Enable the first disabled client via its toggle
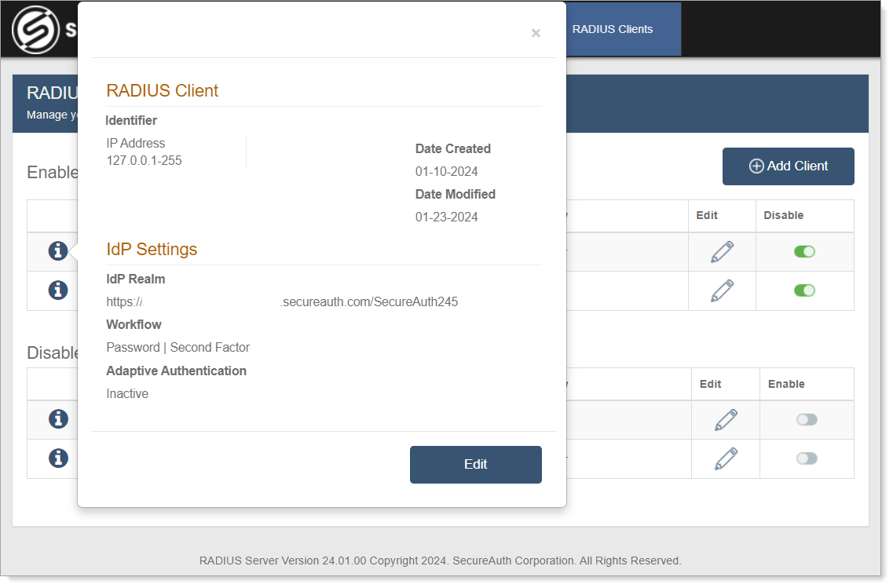 click(806, 419)
